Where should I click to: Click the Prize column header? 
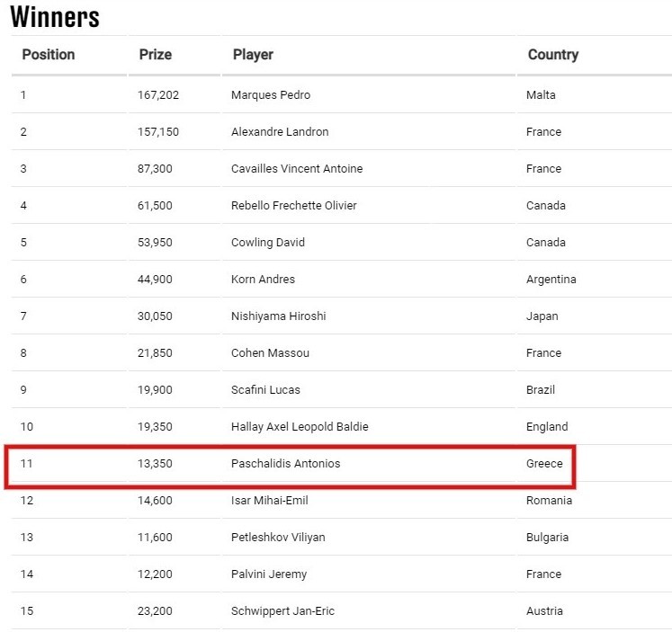(155, 55)
